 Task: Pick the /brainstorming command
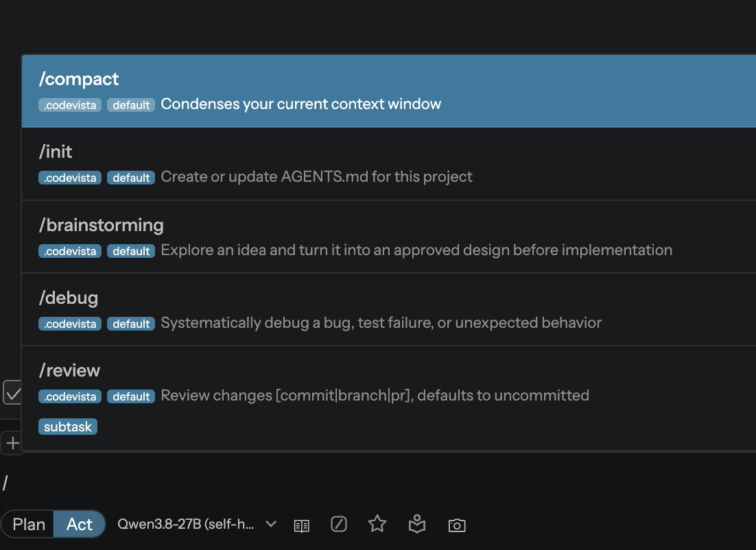click(388, 237)
